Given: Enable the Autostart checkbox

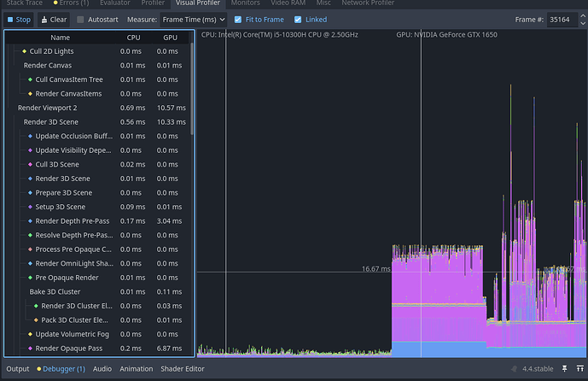Looking at the screenshot, I should 81,19.
